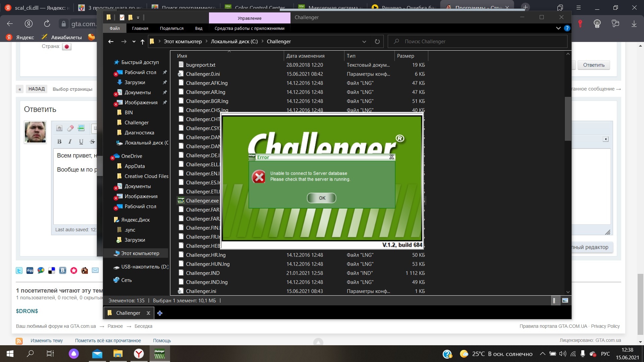Open the Вид ribbon tab
Viewport: 644px width, 362px height.
coord(199,28)
